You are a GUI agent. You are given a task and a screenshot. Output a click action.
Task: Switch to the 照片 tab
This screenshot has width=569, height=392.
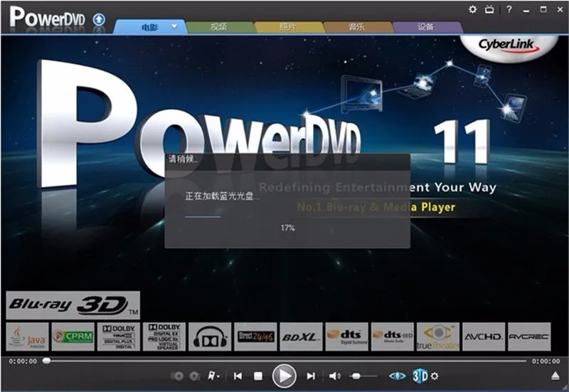point(288,27)
